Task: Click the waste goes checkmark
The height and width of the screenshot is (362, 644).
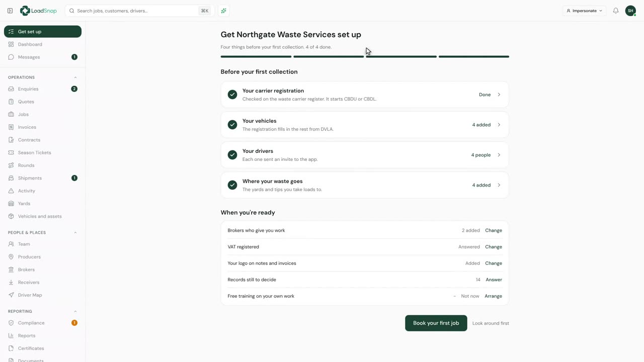Action: click(232, 185)
